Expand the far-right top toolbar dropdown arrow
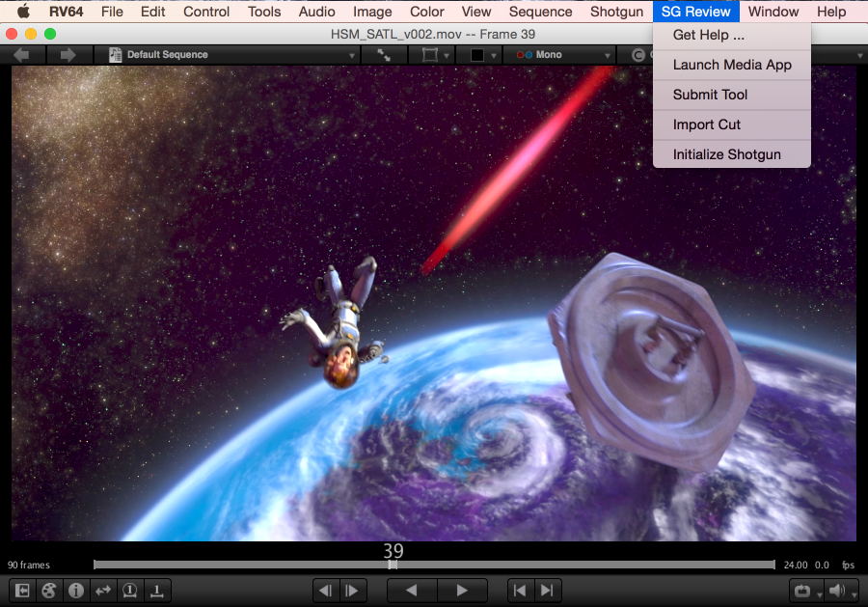 859,56
